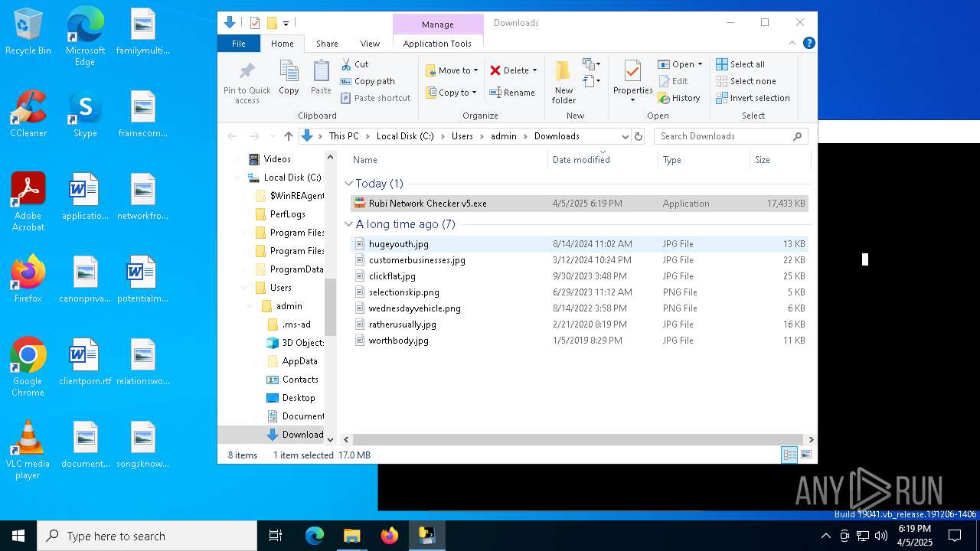The height and width of the screenshot is (551, 980).
Task: Click the Windows Start button
Action: point(18,536)
